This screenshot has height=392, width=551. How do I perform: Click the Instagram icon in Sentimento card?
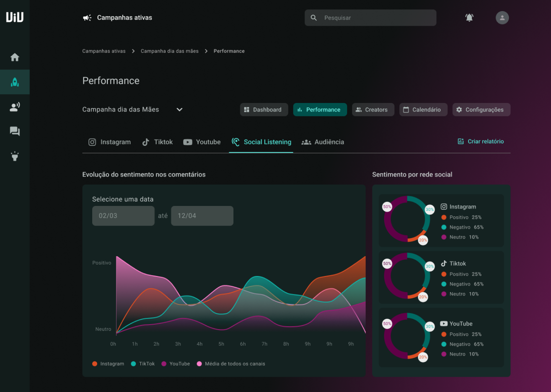(x=444, y=207)
